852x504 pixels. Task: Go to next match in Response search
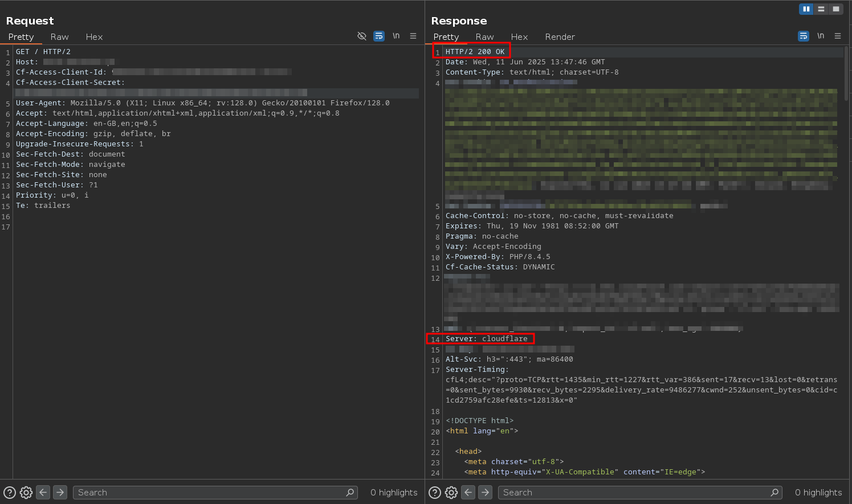click(x=485, y=492)
